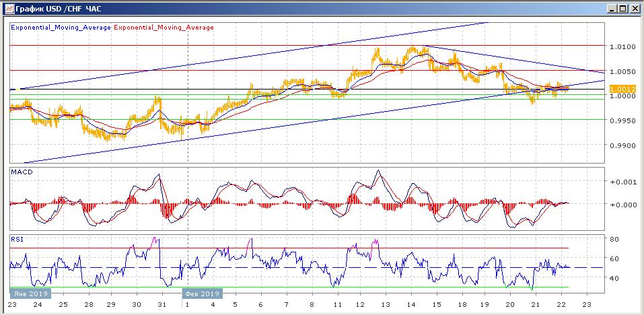Click the Янв 2019 month marker
Image resolution: width=644 pixels, height=315 pixels.
pos(29,294)
